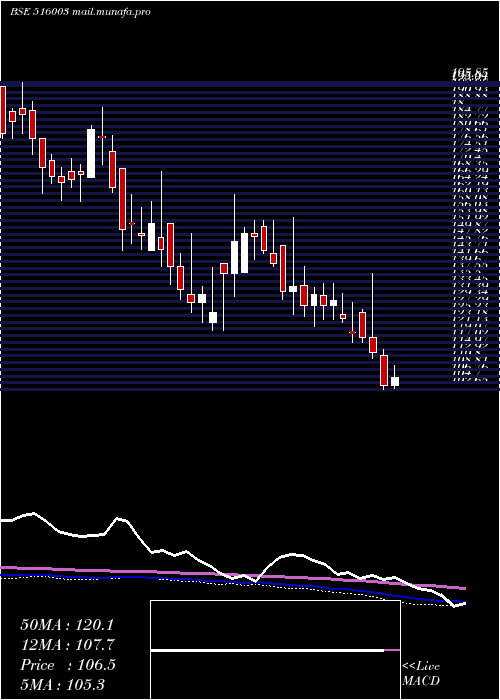
Task: Click the '50MA : 120.1' value
Action: (x=67, y=625)
